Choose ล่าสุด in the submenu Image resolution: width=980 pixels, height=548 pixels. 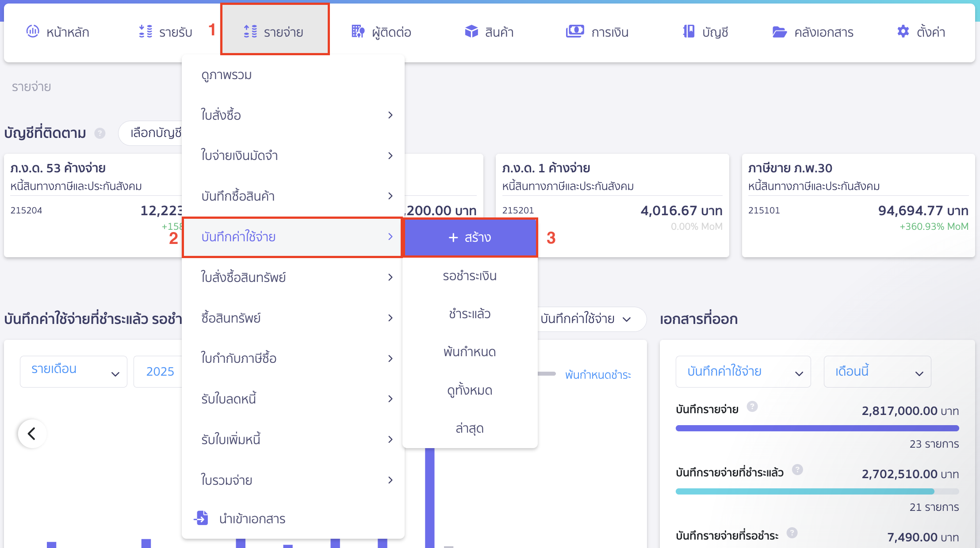point(470,428)
